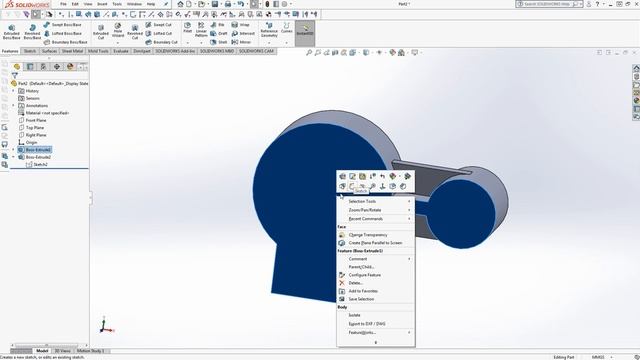Select the Swept Boss/Base command
Viewport: 640px width, 360px height.
point(62,25)
